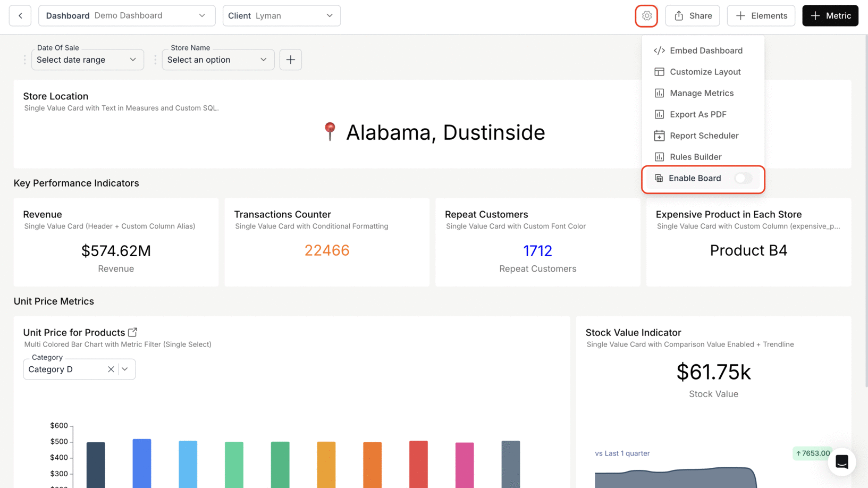Click the Elements button

point(761,15)
